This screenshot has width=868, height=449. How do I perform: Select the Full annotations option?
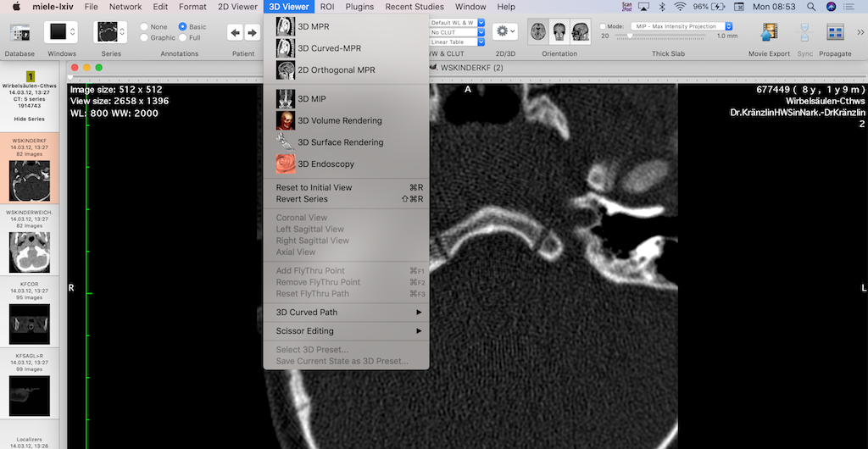(x=182, y=38)
